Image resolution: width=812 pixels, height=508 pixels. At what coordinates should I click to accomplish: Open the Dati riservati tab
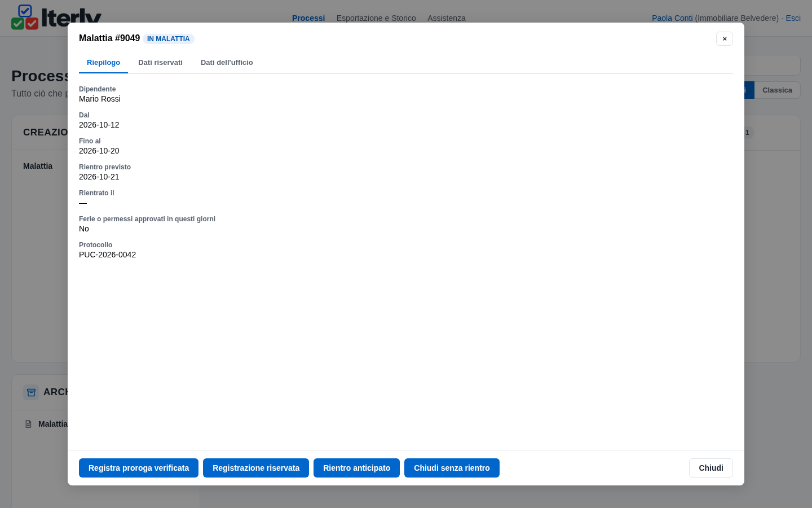160,63
